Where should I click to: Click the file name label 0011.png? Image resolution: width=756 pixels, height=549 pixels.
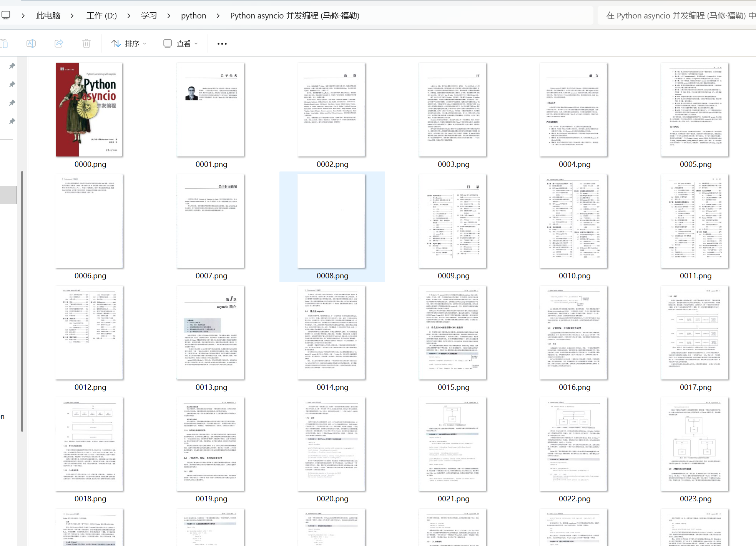tap(696, 276)
